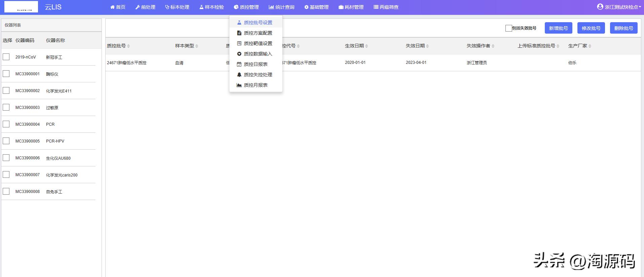Click the icon beside 质控数据输入
Screen dimensions: 644x277
(239, 54)
